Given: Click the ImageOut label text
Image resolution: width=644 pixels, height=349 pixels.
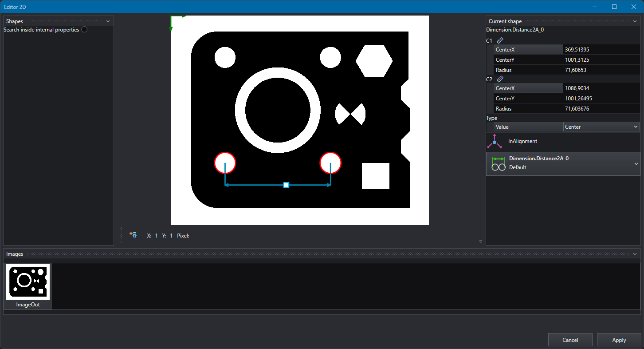Looking at the screenshot, I should (x=28, y=305).
